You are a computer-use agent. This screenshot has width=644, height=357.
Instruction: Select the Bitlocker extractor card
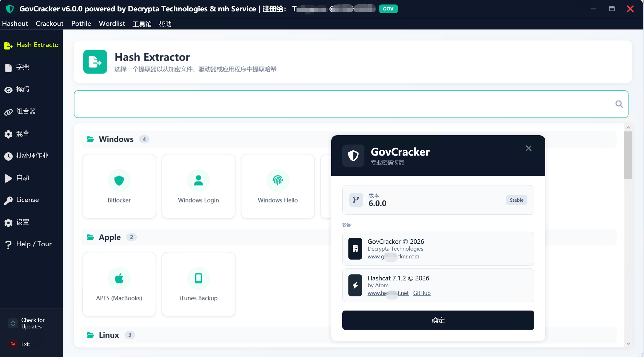[119, 186]
